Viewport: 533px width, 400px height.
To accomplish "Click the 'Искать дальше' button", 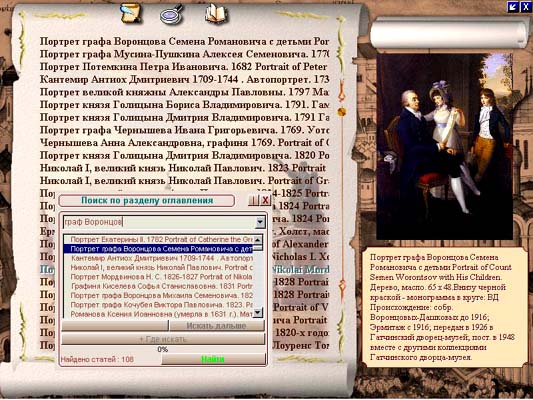I will 217,326.
